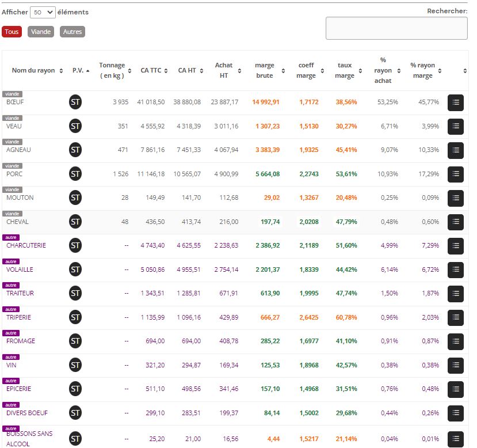477x448 pixels.
Task: Click the ST badge in VEAU row
Action: point(75,126)
